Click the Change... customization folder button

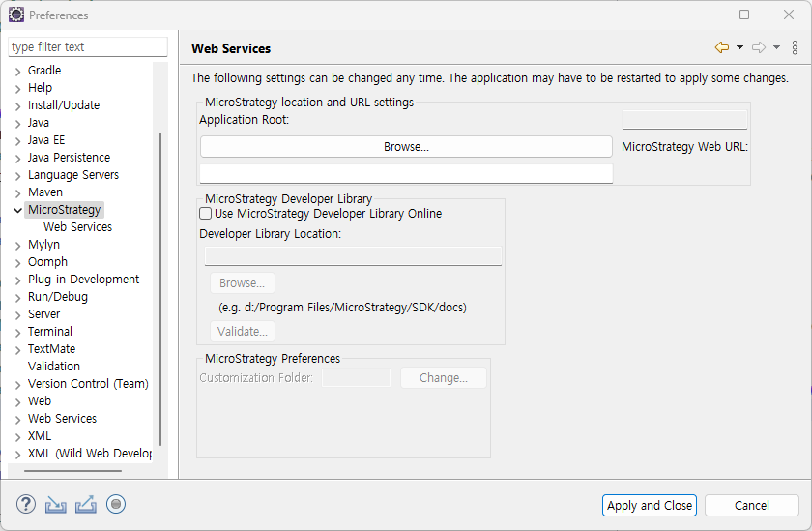pos(444,377)
